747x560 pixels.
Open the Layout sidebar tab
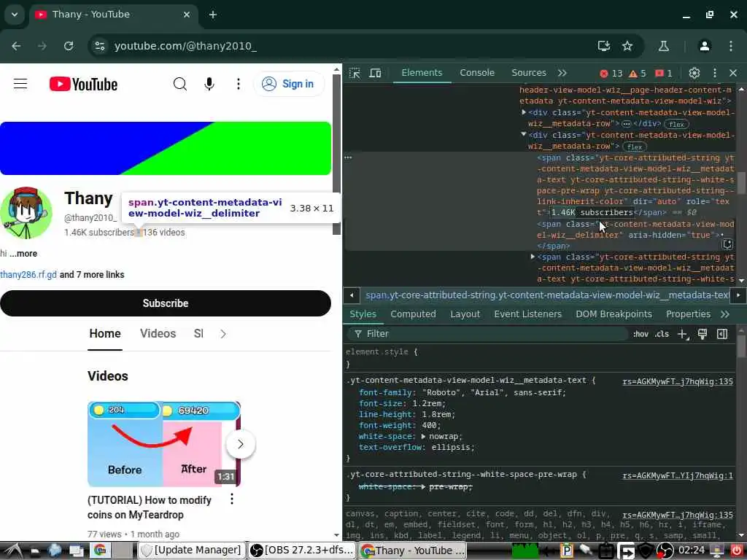tap(465, 314)
